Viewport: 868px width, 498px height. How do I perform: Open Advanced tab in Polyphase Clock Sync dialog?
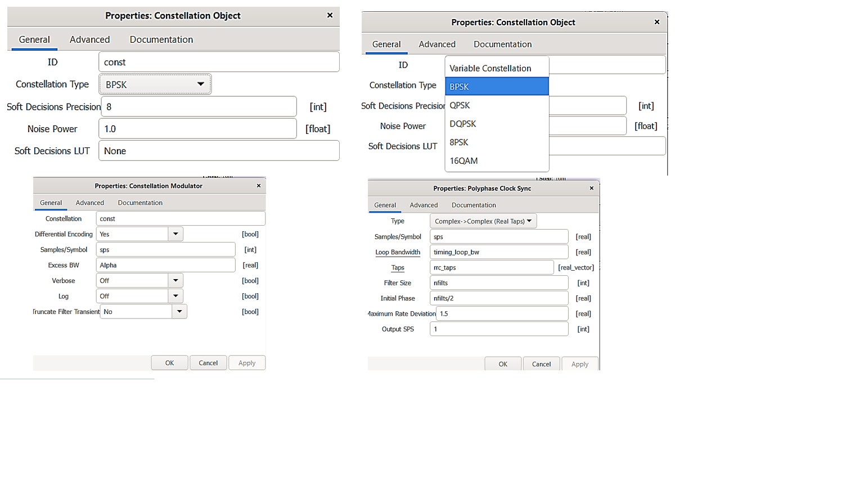[424, 205]
